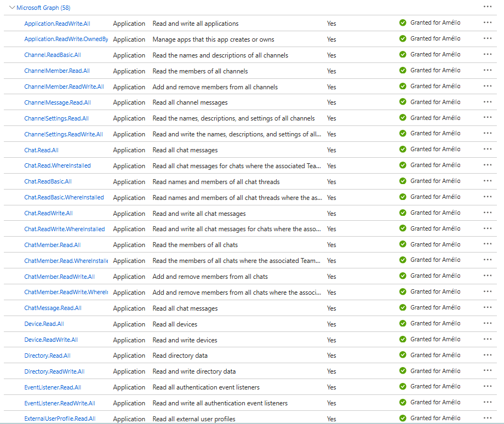Select 'Read all channel messages' description

coord(190,102)
